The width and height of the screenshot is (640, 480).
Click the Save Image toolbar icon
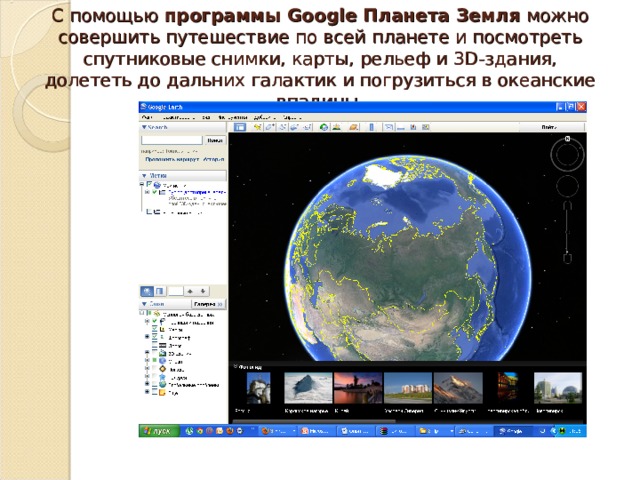(x=413, y=127)
